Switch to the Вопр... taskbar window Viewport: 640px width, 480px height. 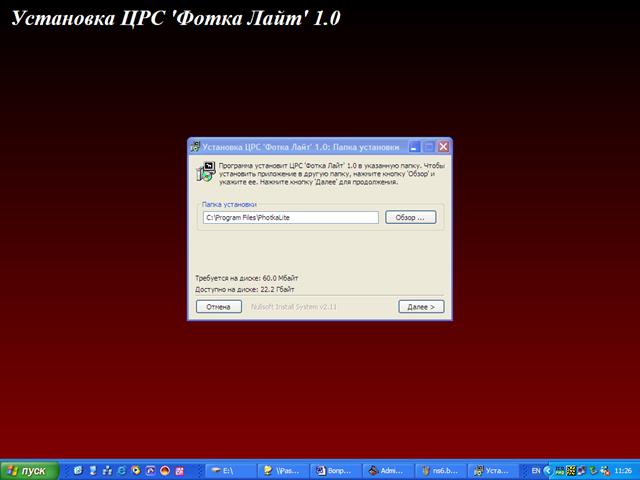click(336, 471)
